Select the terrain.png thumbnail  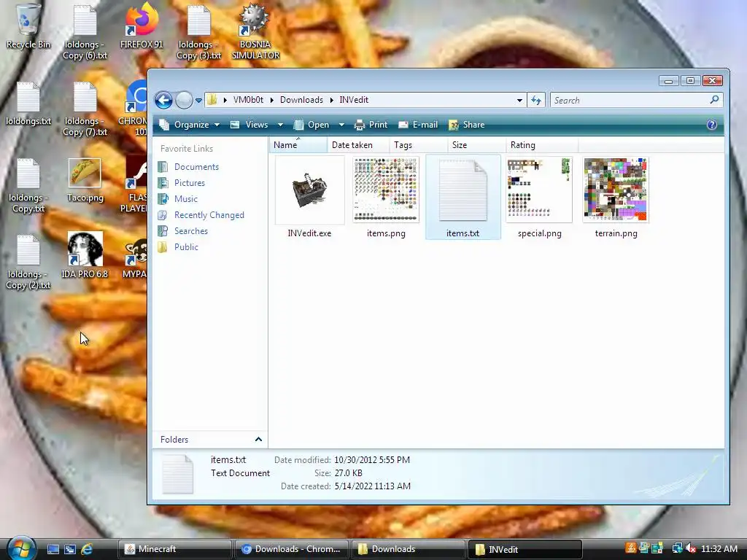coord(616,197)
